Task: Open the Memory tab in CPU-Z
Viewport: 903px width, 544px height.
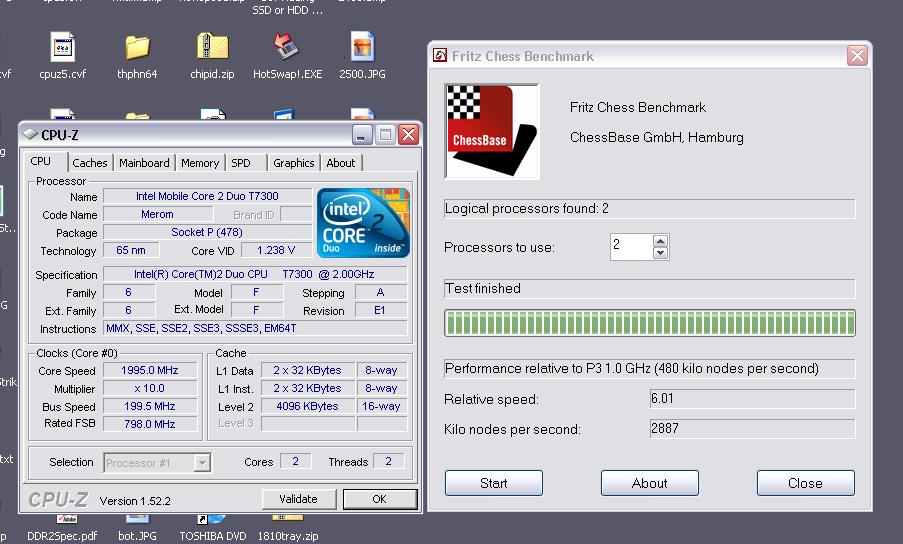Action: click(x=200, y=163)
